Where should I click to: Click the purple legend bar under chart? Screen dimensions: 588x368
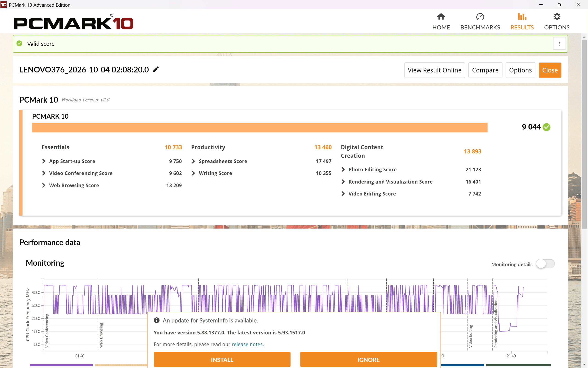(x=61, y=365)
